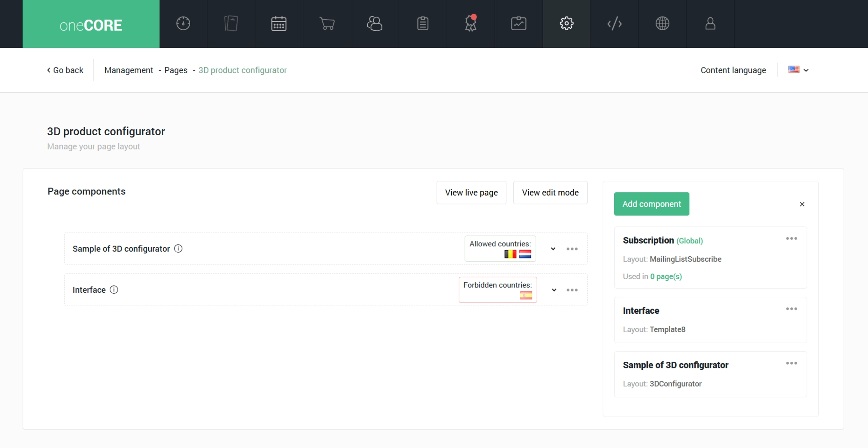Open the user profile menu icon
This screenshot has width=868, height=448.
coord(710,24)
